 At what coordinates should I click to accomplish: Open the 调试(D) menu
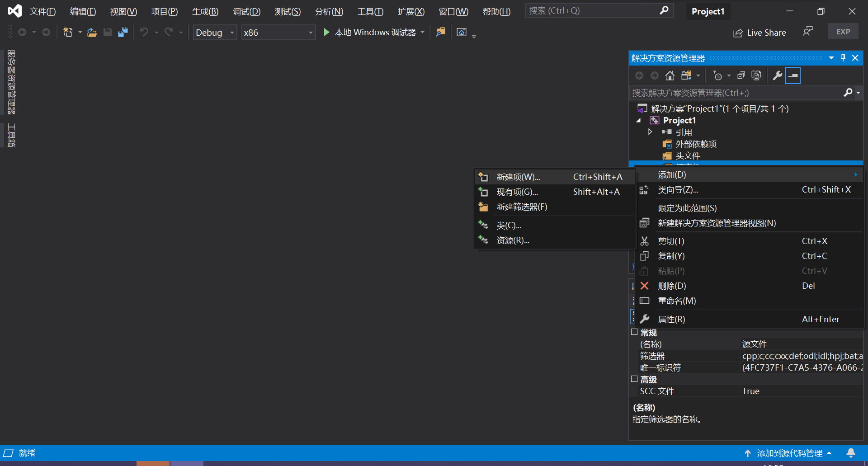pyautogui.click(x=246, y=11)
